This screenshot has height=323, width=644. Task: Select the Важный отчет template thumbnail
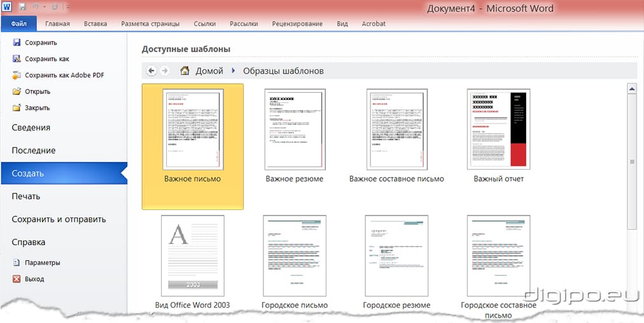coord(498,128)
